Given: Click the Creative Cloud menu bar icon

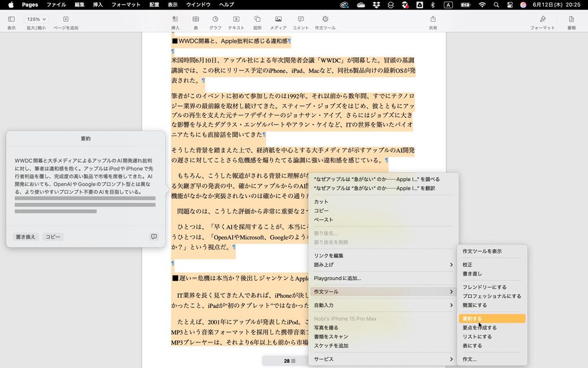Looking at the screenshot, I should pos(344,5).
